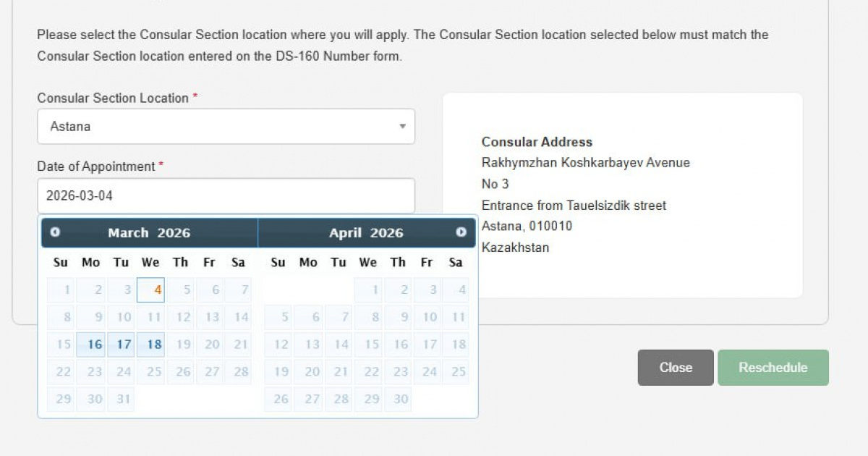Advance calendar to next month
Viewport: 868px width, 456px height.
tap(461, 232)
